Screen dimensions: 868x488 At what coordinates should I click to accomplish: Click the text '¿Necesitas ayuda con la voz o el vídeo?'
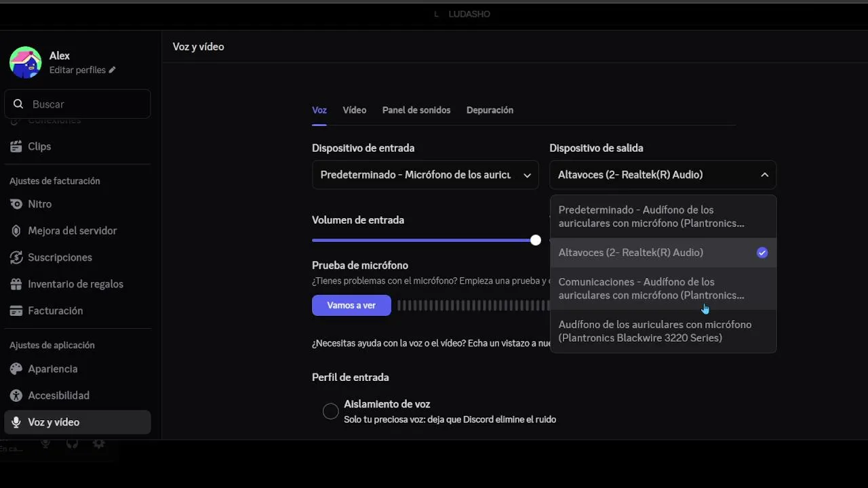coord(389,344)
